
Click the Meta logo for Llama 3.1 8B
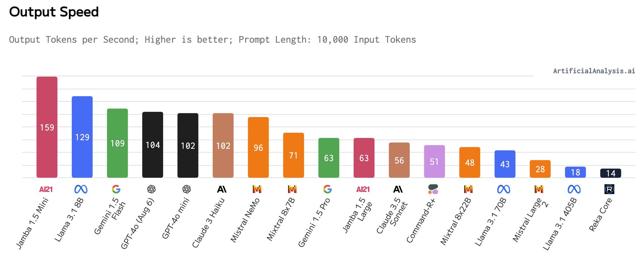pos(81,189)
